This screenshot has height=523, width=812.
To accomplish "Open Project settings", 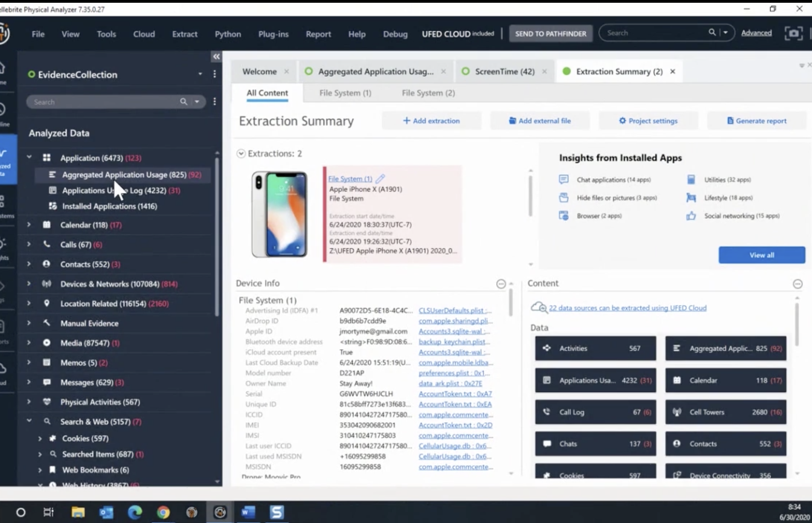I will coord(648,121).
